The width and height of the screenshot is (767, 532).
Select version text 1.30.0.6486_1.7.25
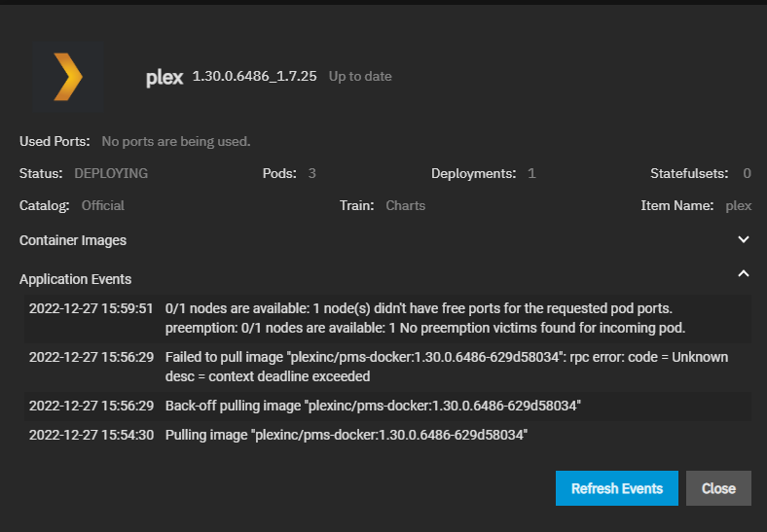(254, 76)
